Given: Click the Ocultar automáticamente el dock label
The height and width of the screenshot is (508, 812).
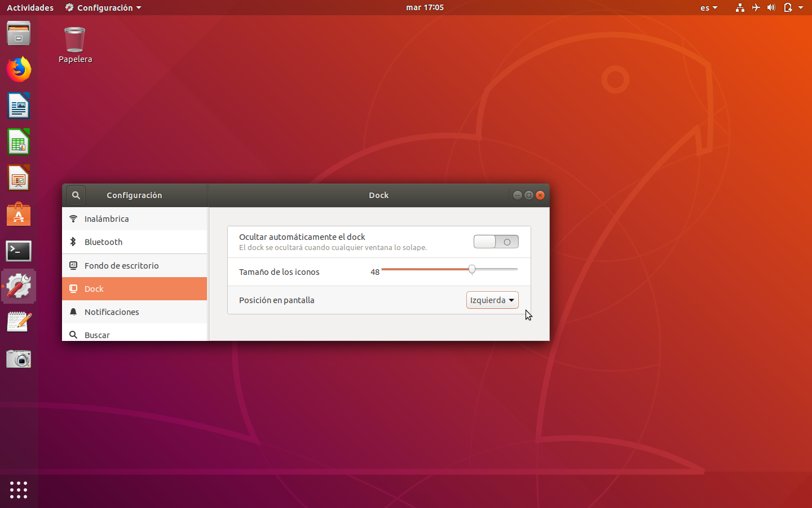Looking at the screenshot, I should [x=302, y=237].
